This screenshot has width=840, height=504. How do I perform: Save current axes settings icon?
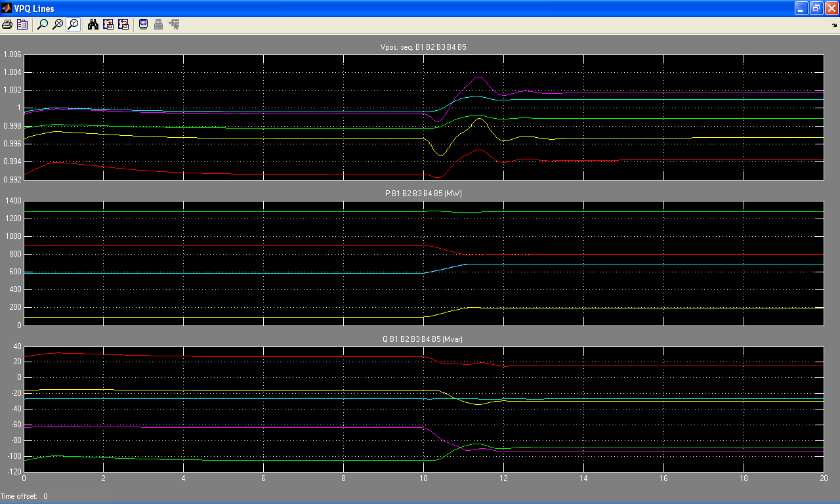point(108,25)
